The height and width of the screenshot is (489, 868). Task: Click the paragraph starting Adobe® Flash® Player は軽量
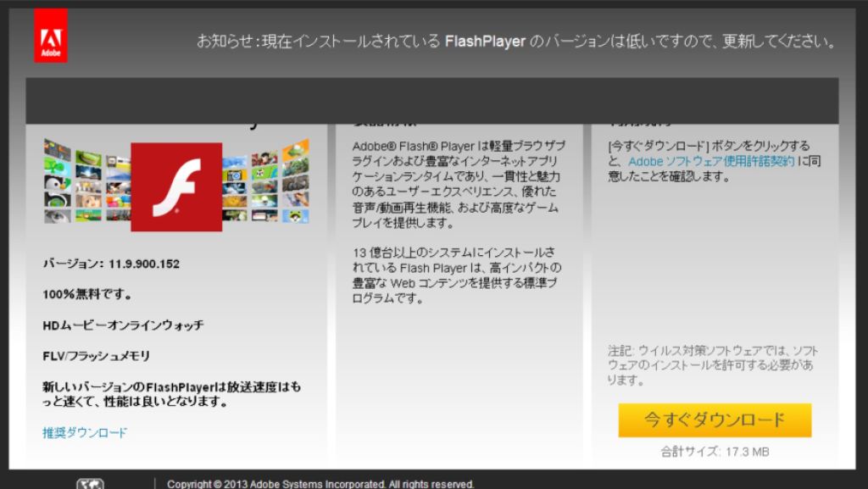click(x=459, y=184)
